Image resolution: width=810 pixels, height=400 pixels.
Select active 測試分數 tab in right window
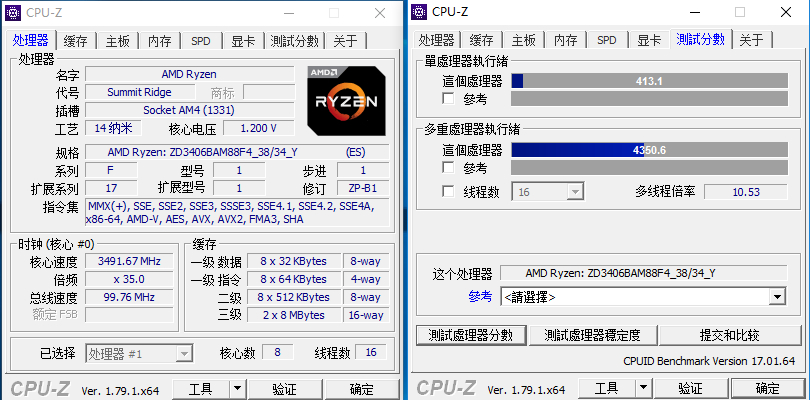point(700,39)
